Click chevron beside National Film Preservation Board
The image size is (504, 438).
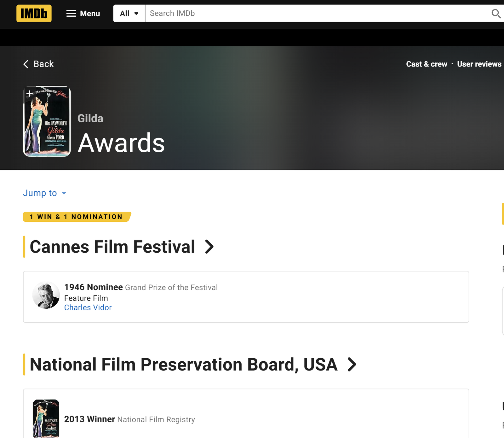coord(352,365)
